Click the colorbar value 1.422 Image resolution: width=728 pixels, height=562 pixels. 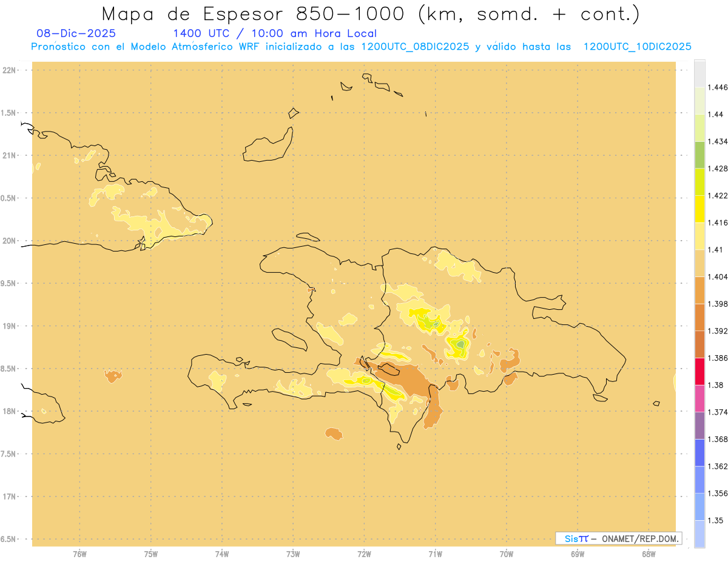718,195
